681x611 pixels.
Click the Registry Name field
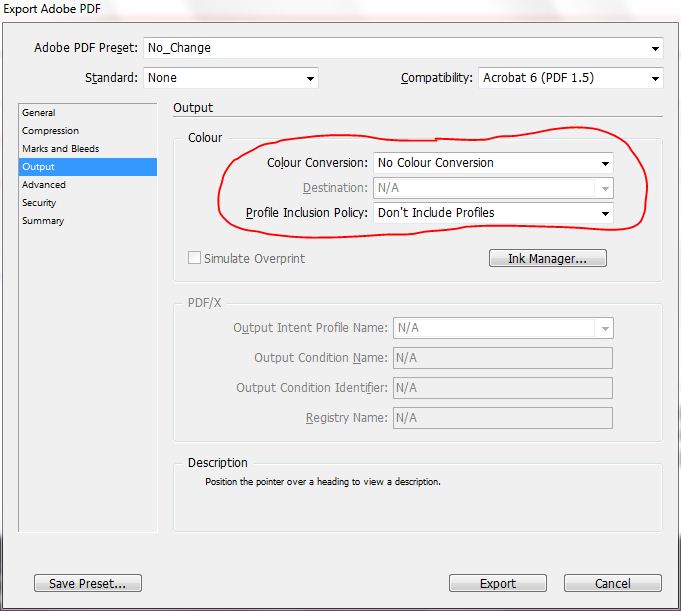[503, 418]
